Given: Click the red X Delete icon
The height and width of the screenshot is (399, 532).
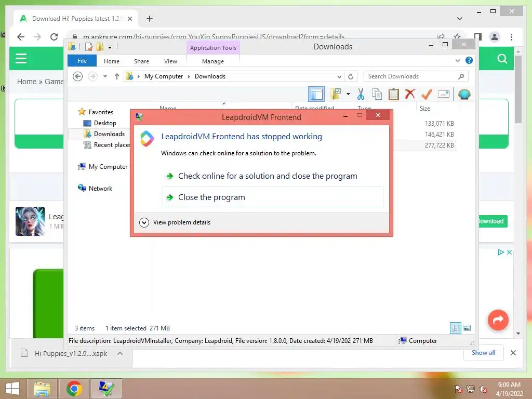Looking at the screenshot, I should pos(410,94).
